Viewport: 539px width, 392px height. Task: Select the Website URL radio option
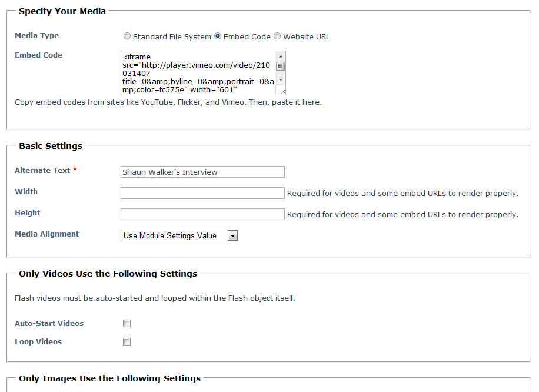coord(277,36)
